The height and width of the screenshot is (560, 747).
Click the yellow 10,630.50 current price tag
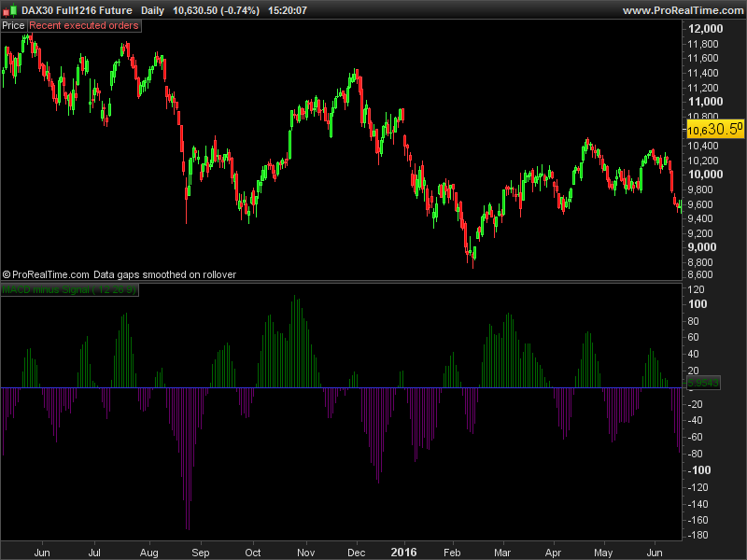coord(715,129)
